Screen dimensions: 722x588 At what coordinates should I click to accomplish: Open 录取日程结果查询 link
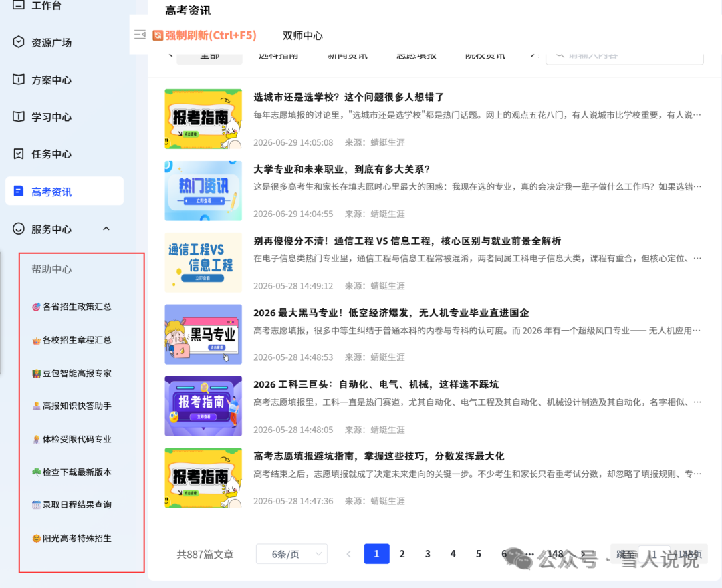pos(77,505)
